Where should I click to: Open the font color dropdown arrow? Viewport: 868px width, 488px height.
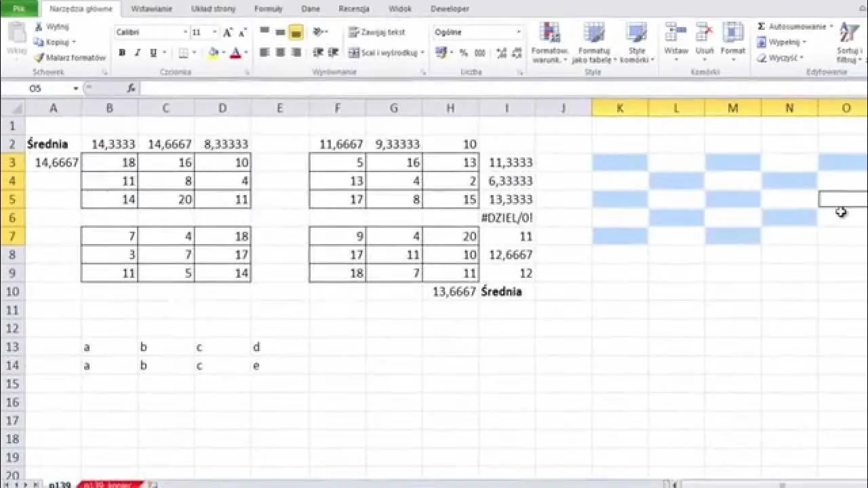click(245, 53)
